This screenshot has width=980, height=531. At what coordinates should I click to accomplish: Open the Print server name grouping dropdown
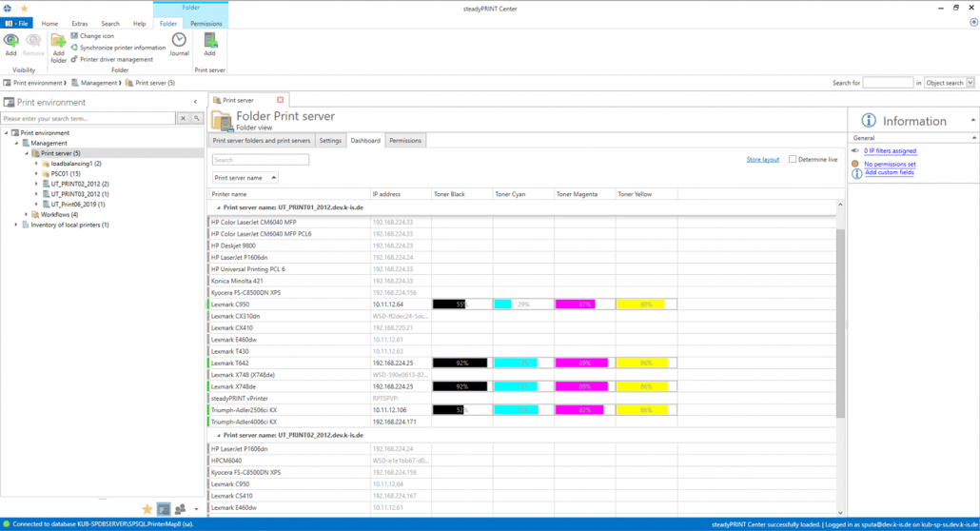[x=245, y=178]
